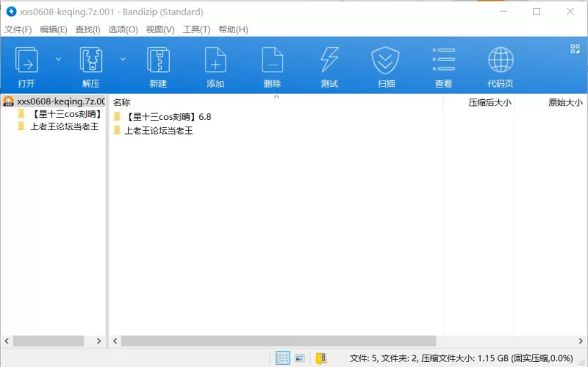Minimize the Bandizip window
This screenshot has width=588, height=367.
pyautogui.click(x=503, y=12)
